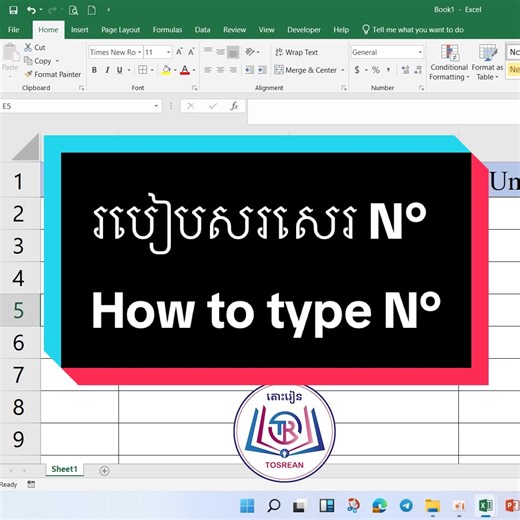Screen dimensions: 520x520
Task: Click the Insert Function fx button
Action: (x=234, y=106)
